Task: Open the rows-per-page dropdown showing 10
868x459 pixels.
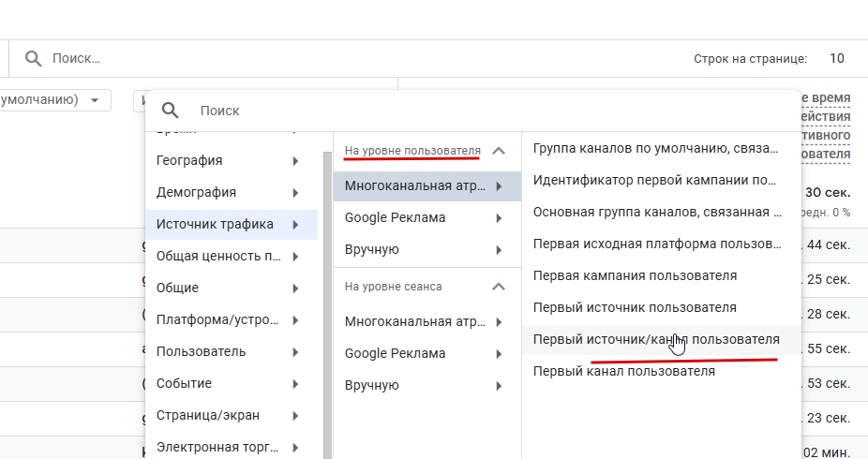Action: click(x=836, y=59)
